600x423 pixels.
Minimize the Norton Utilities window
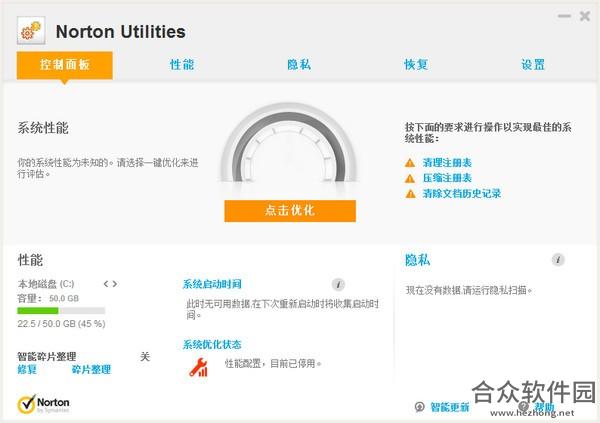point(564,16)
